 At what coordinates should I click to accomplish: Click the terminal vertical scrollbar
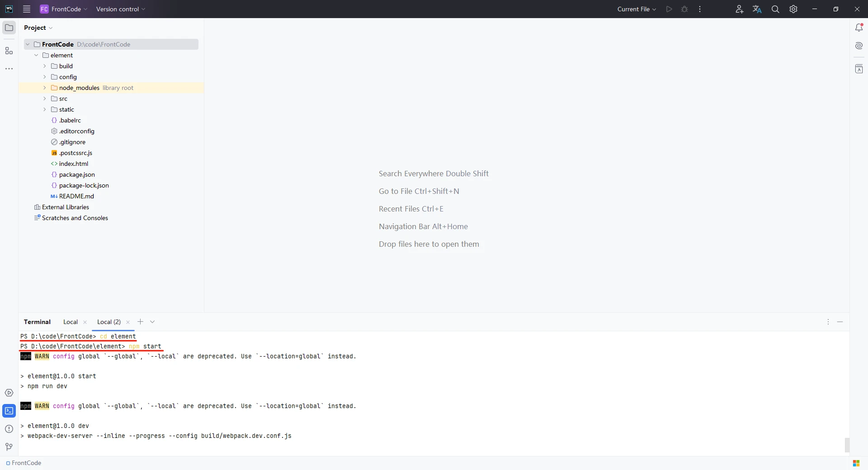pos(847,445)
